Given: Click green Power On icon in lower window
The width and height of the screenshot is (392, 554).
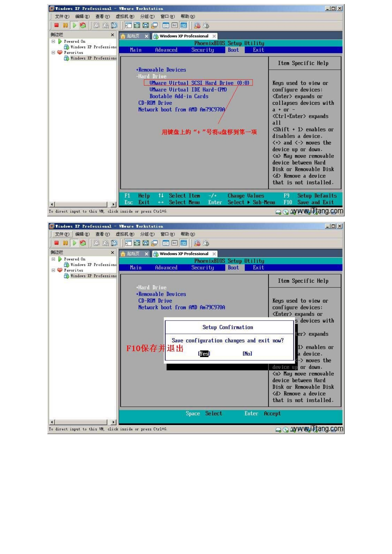Looking at the screenshot, I should [x=74, y=243].
